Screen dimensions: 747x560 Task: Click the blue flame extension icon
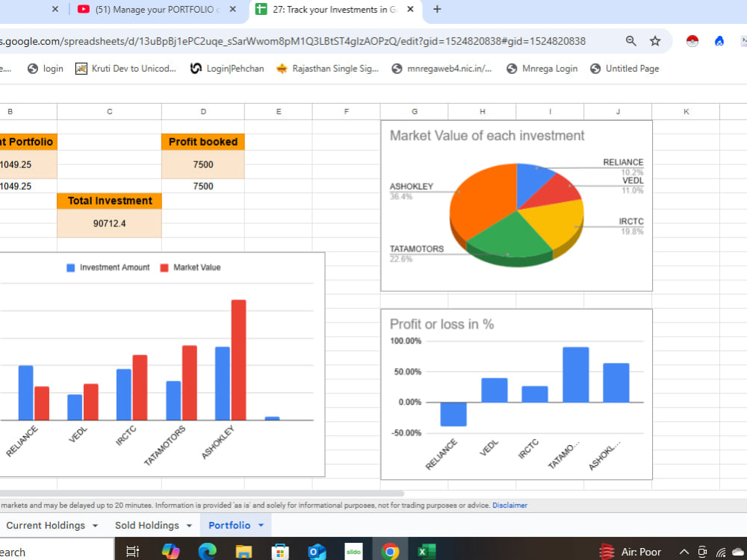[719, 41]
